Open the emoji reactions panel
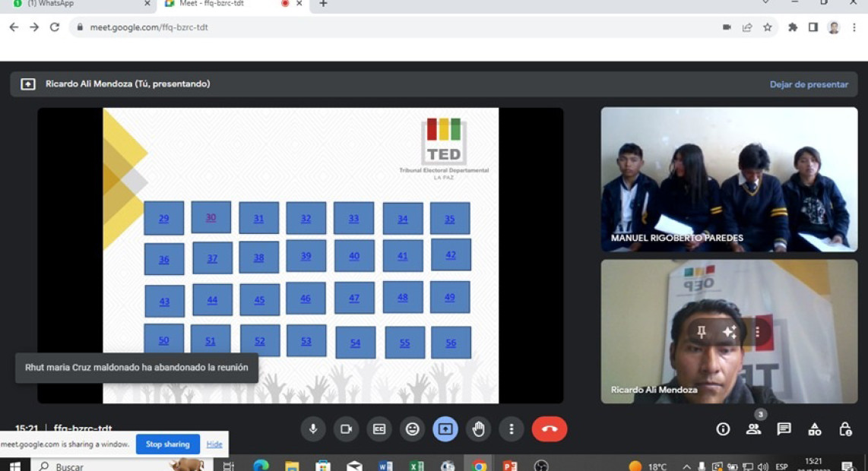 pyautogui.click(x=412, y=428)
